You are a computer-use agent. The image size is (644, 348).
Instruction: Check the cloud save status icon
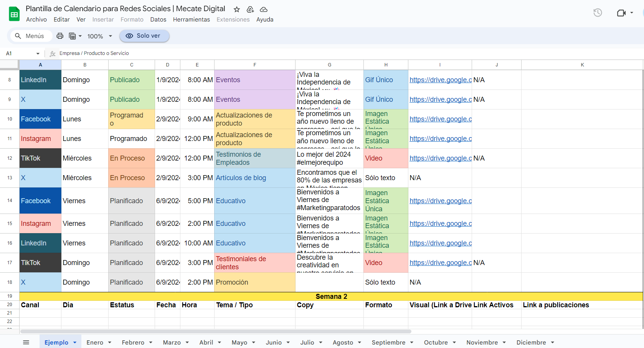pyautogui.click(x=264, y=9)
